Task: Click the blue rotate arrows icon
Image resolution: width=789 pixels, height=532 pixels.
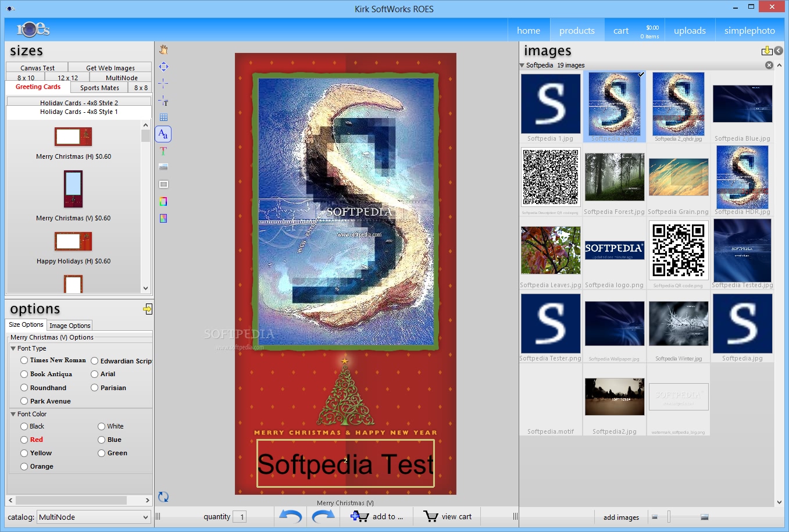Action: click(x=163, y=497)
